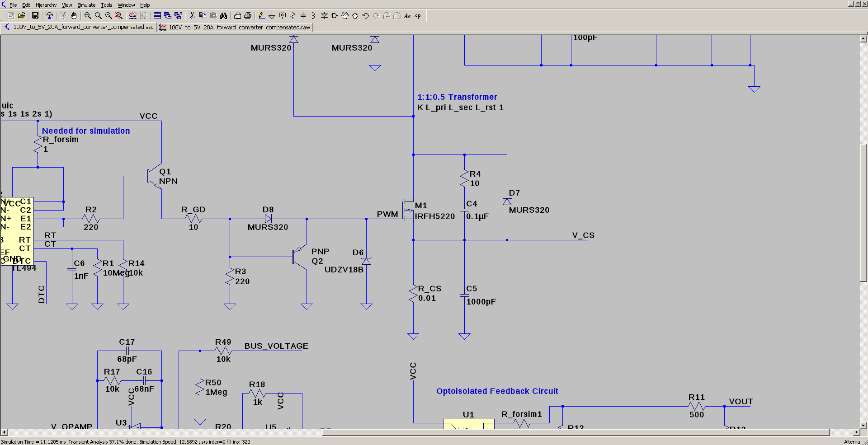Place a ground symbol tool
Screen dimensions: 868x445
coord(272,16)
